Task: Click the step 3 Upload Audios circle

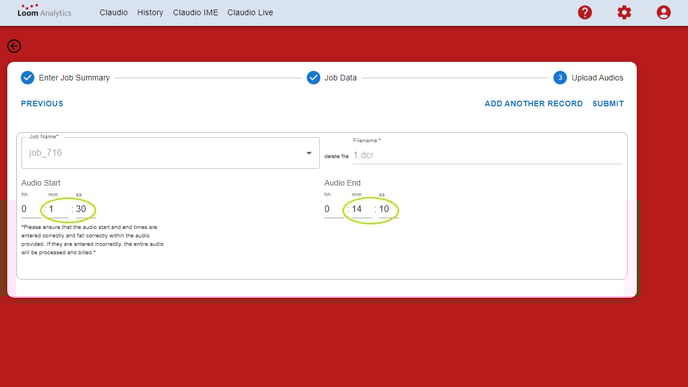Action: click(x=560, y=78)
